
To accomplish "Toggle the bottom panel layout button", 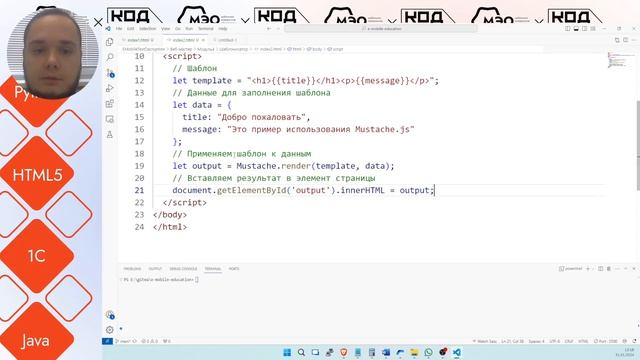I will (x=576, y=29).
